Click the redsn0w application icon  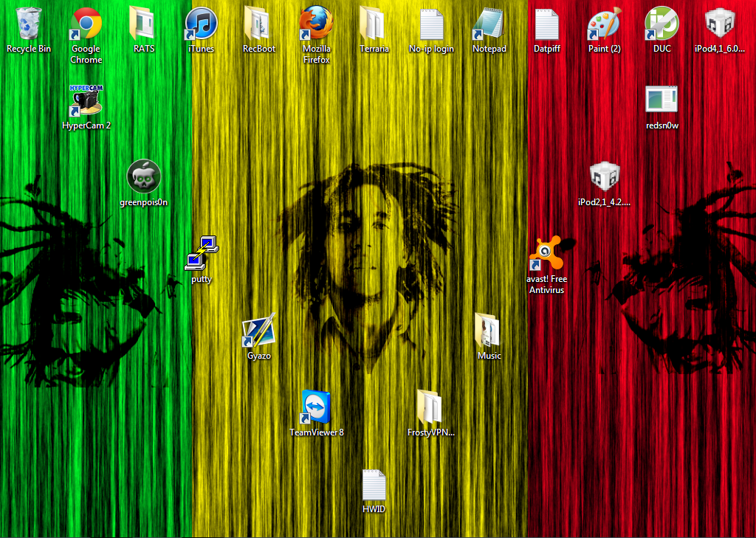pyautogui.click(x=661, y=100)
